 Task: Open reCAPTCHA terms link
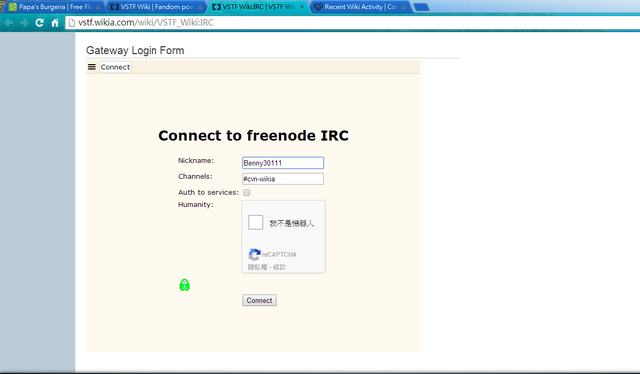[280, 267]
